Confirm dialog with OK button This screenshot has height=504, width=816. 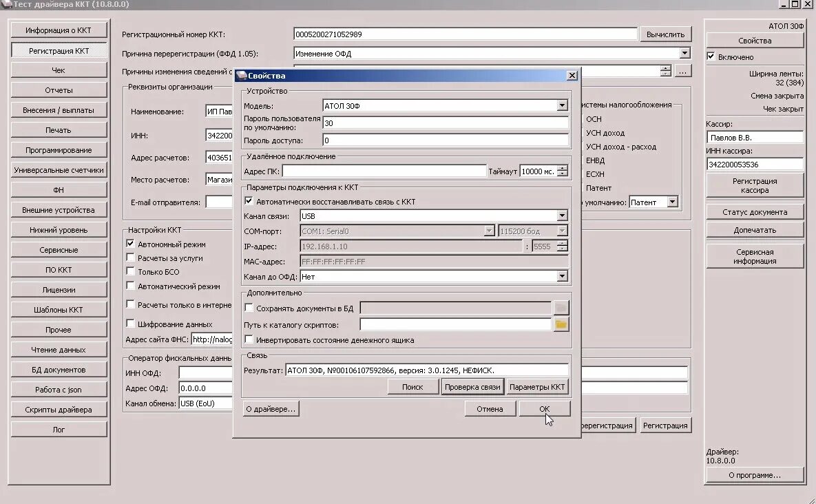point(545,409)
